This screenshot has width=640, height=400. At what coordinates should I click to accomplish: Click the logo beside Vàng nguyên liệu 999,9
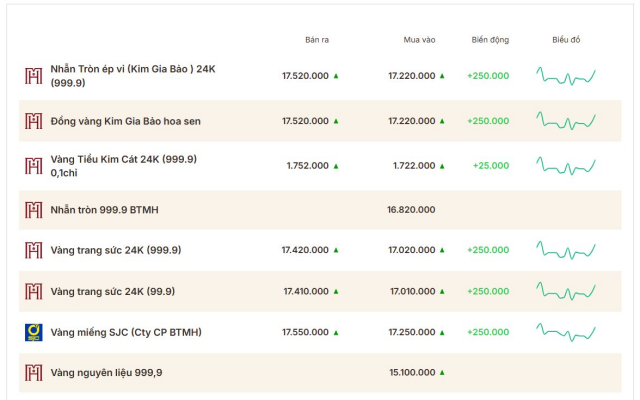[33, 372]
